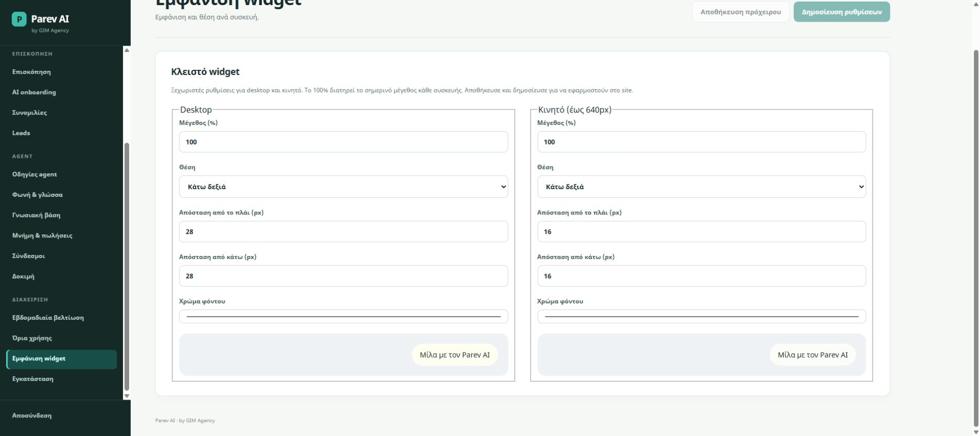Click the Κινητό preview Μίλα με τον Parev AI button

coord(813,355)
